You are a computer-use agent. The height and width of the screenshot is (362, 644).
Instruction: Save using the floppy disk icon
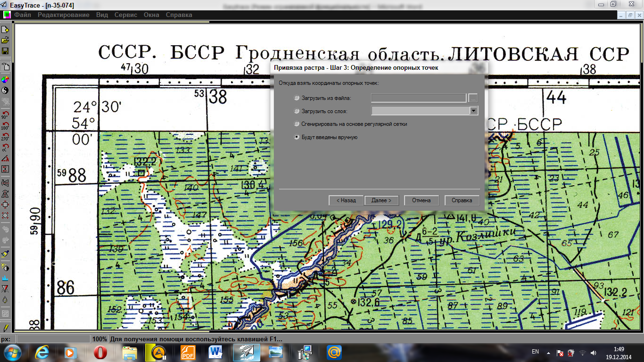(5, 51)
